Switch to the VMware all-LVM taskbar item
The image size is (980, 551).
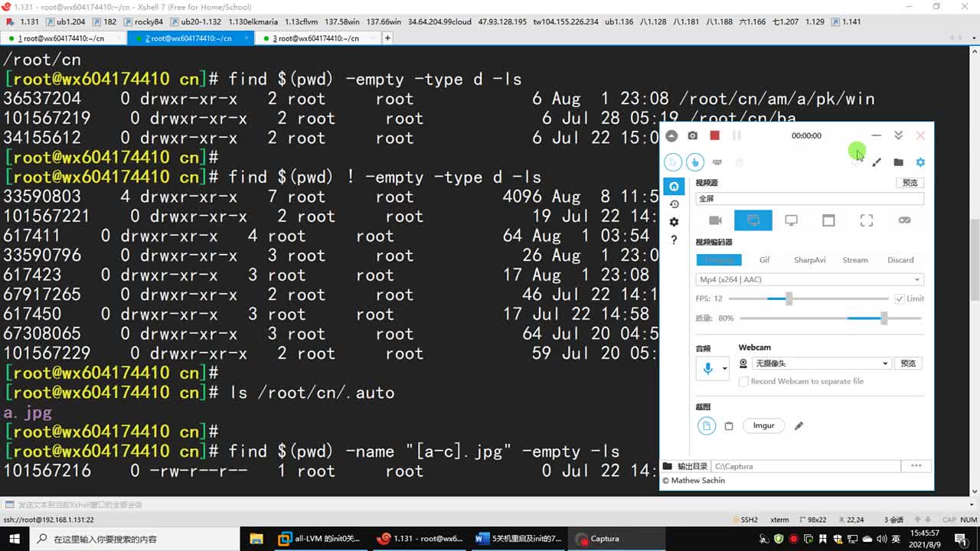319,539
